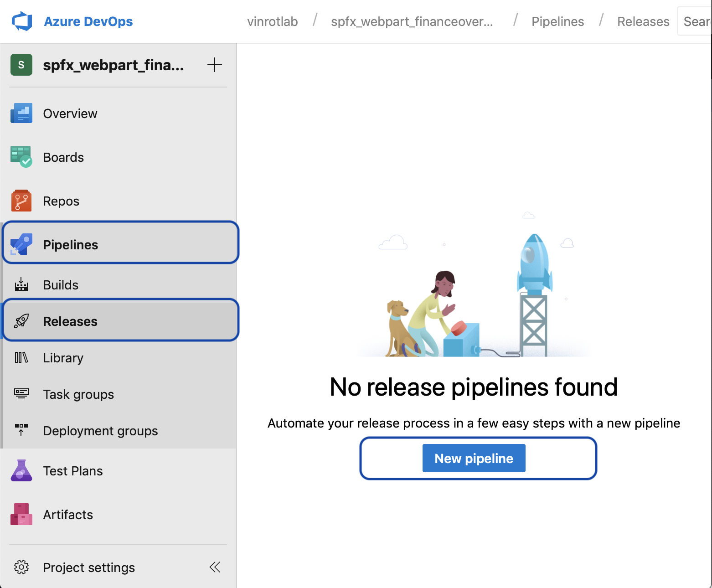The width and height of the screenshot is (712, 588).
Task: Click the New pipeline button
Action: click(474, 458)
